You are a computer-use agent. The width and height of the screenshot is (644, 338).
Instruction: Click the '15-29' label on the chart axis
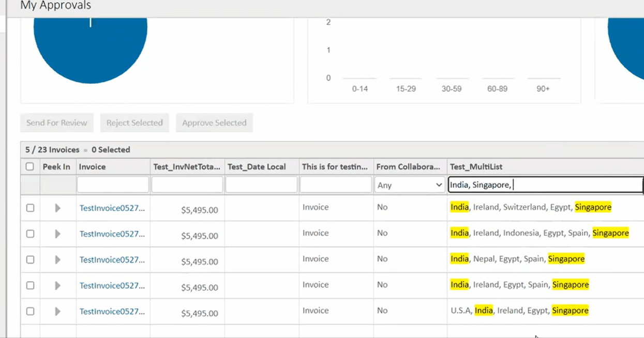pyautogui.click(x=406, y=89)
